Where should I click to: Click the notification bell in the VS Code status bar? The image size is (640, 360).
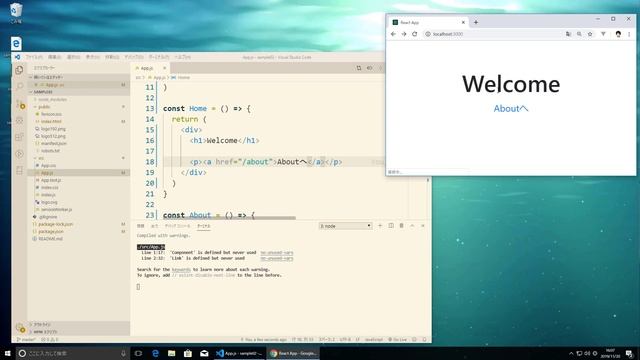pyautogui.click(x=424, y=340)
